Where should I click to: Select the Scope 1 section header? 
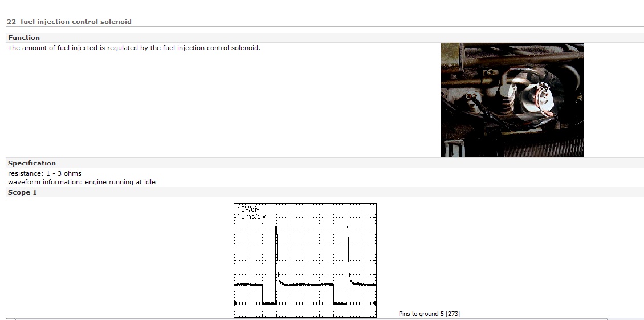(22, 192)
